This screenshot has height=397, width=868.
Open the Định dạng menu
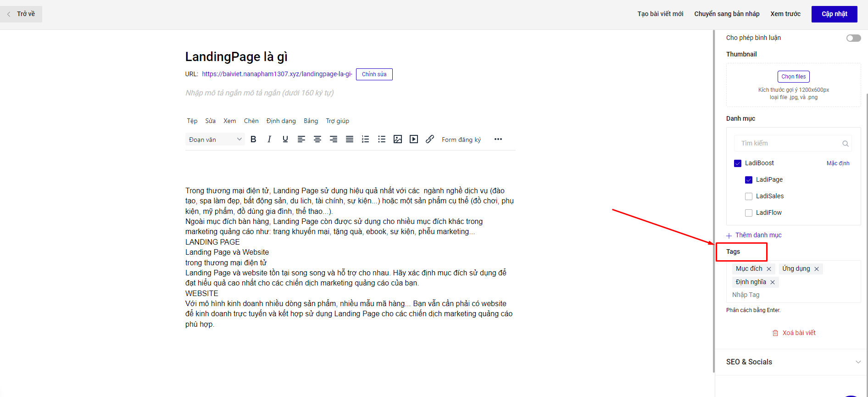[x=281, y=121]
